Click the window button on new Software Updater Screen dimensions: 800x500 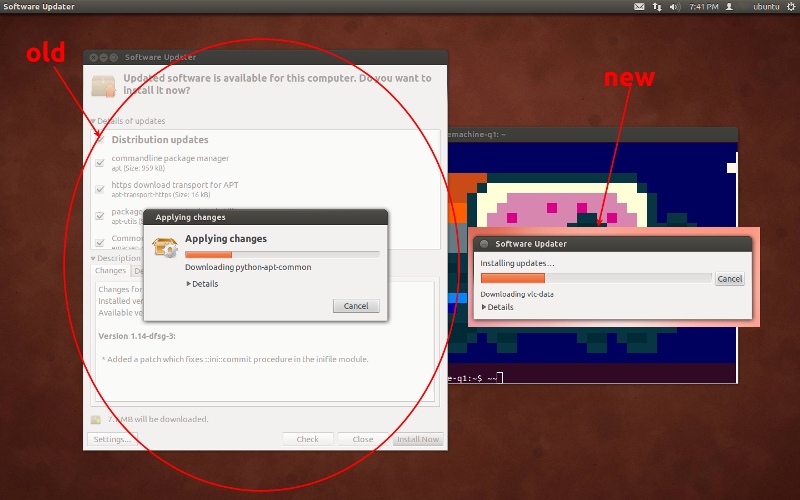(484, 244)
